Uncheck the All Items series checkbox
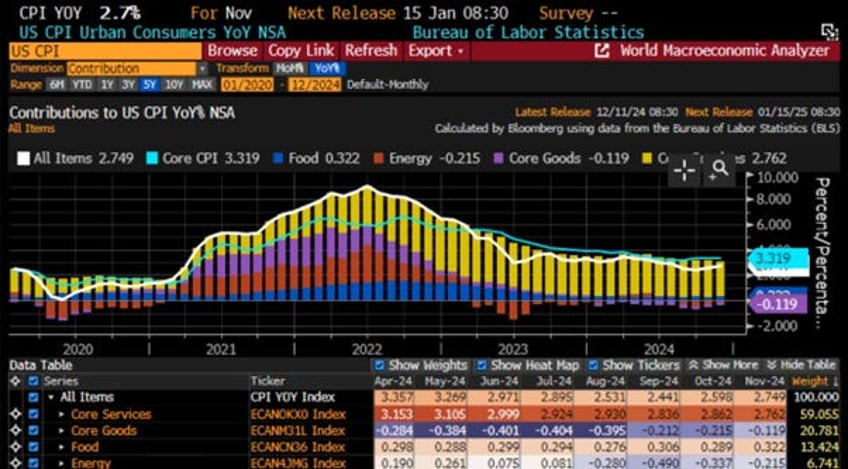This screenshot has height=469, width=848. (x=34, y=398)
